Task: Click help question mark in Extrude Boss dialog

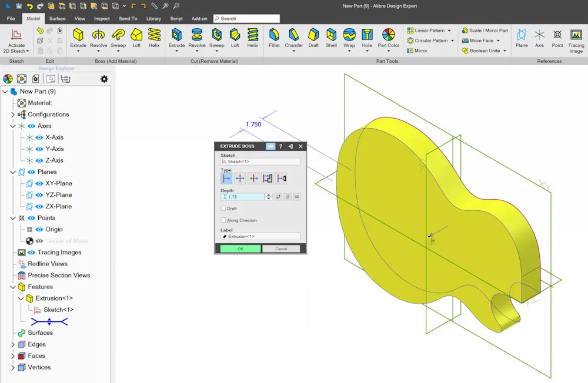Action: point(280,146)
